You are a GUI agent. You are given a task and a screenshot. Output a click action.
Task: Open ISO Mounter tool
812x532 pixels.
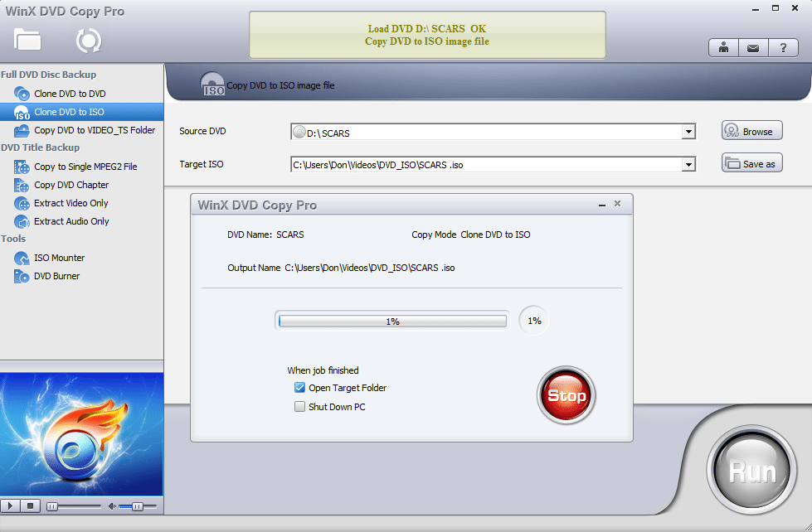click(x=59, y=258)
